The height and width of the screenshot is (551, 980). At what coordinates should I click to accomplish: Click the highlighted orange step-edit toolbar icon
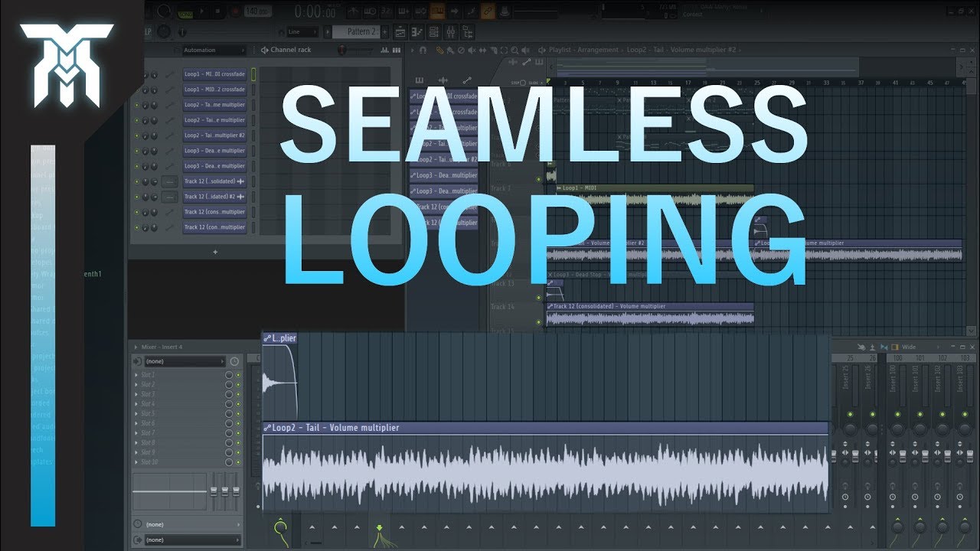pos(438,11)
